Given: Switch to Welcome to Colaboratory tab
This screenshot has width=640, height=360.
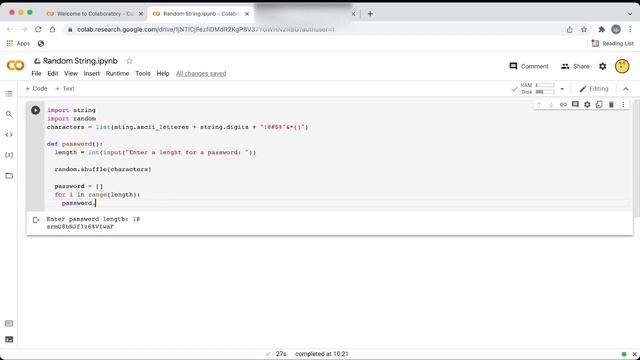Looking at the screenshot, I should tap(90, 13).
